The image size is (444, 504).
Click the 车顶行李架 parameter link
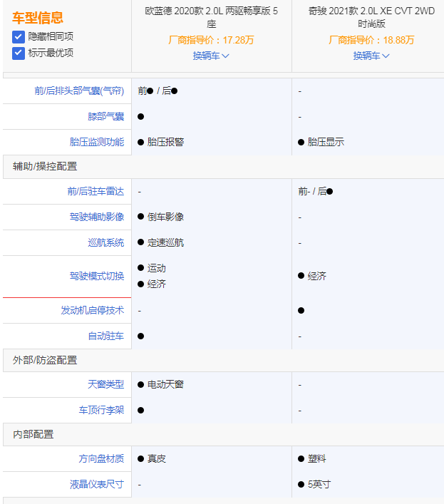(101, 410)
